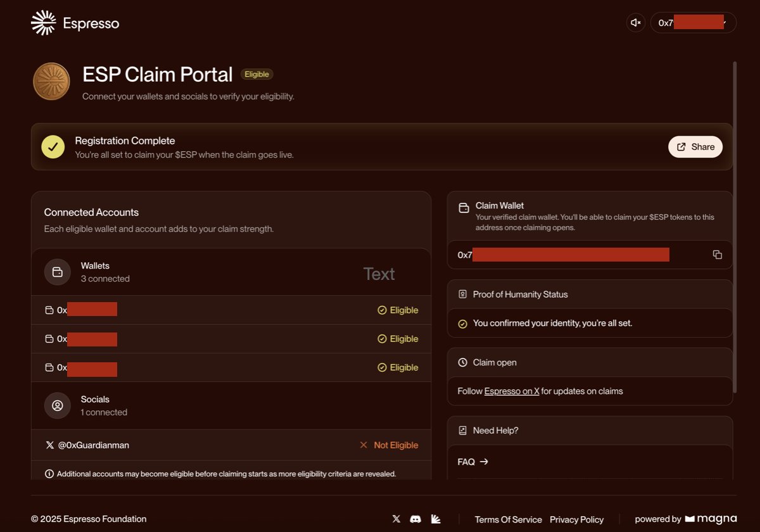This screenshot has width=760, height=532.
Task: Select the '1 connected' socials text
Action: 104,412
